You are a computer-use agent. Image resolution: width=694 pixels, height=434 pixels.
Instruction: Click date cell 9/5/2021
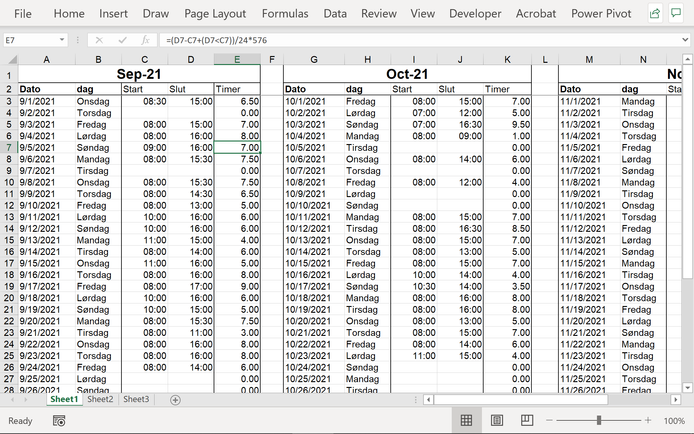click(46, 147)
